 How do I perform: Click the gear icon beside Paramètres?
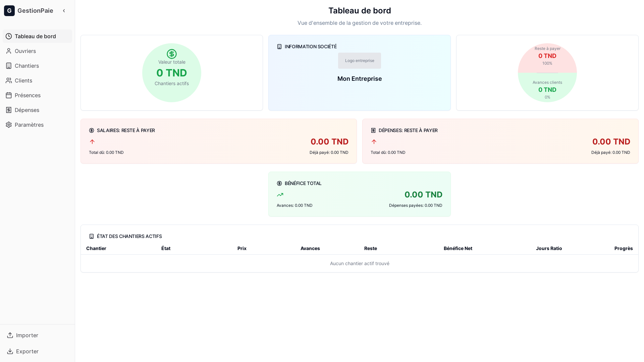(x=9, y=125)
